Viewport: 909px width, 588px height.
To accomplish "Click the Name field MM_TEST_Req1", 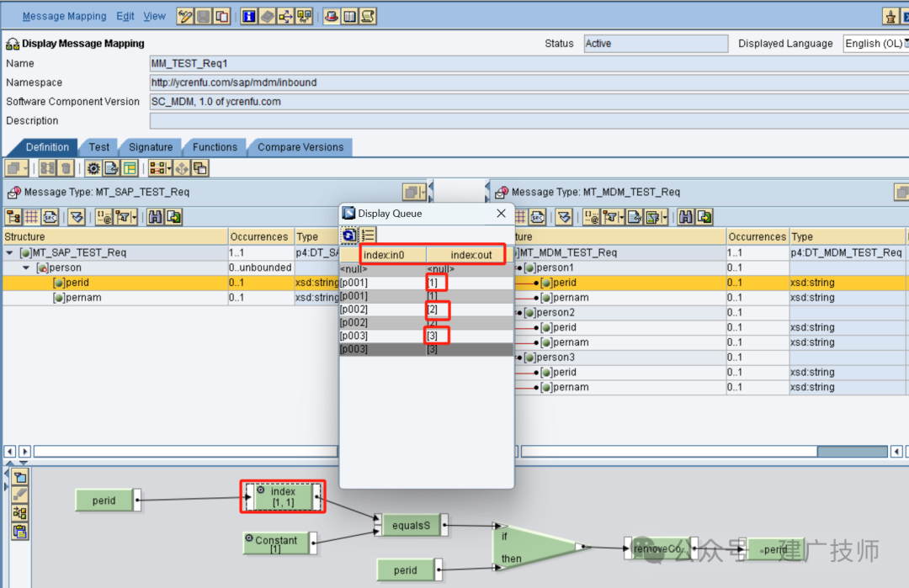I will [x=529, y=63].
